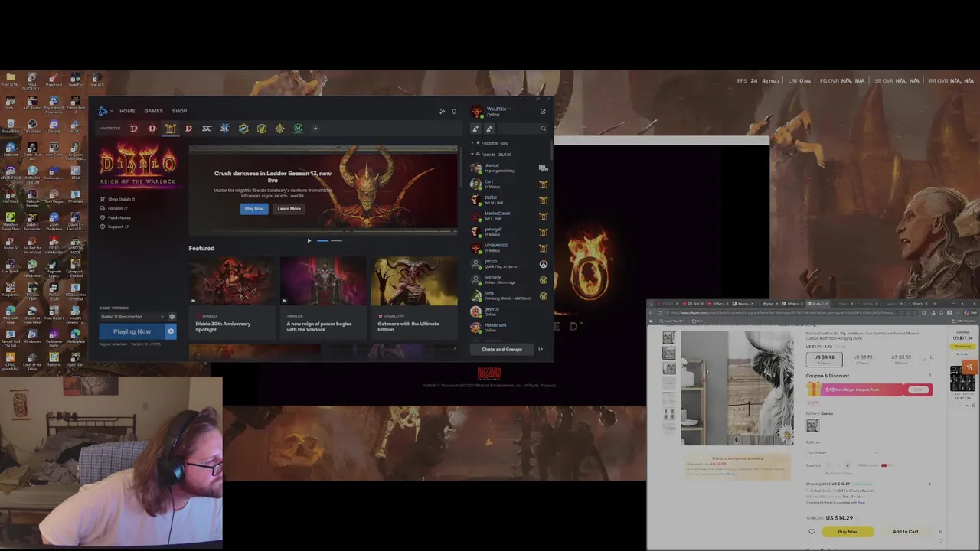Expand the Shipping Cost details
Image resolution: width=980 pixels, height=551 pixels.
click(930, 484)
